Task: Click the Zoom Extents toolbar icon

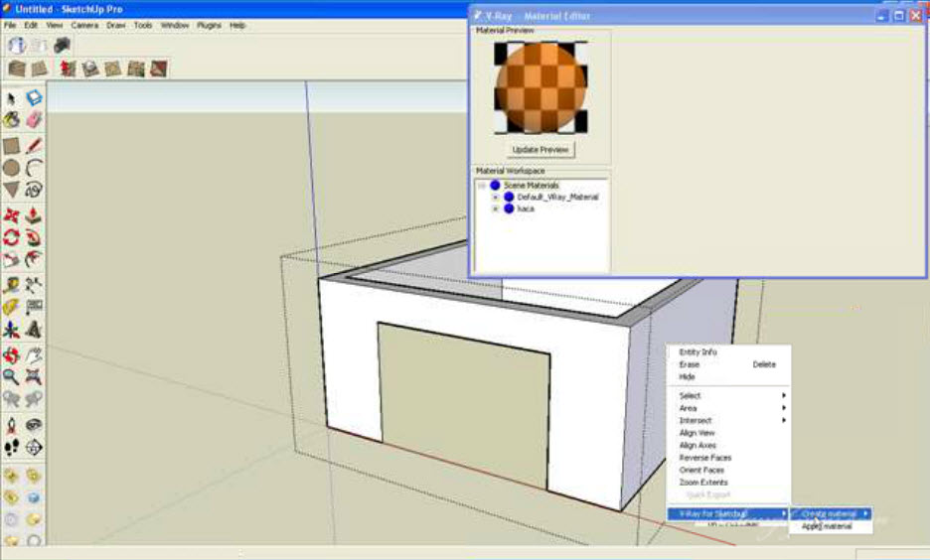Action: 34,377
